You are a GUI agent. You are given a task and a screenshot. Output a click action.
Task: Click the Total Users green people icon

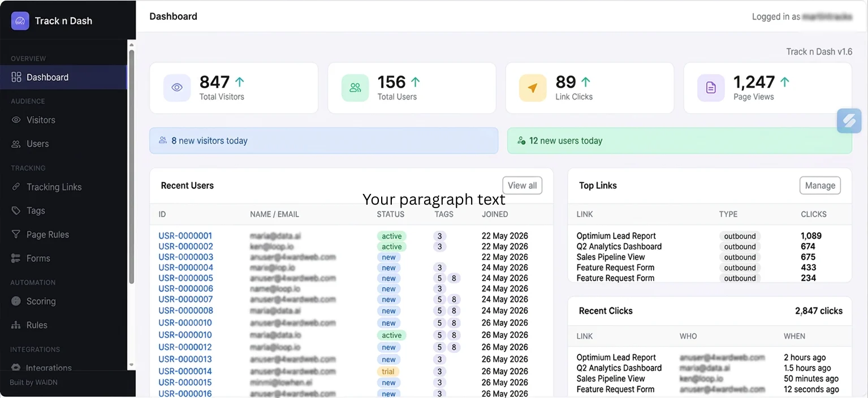pyautogui.click(x=355, y=88)
